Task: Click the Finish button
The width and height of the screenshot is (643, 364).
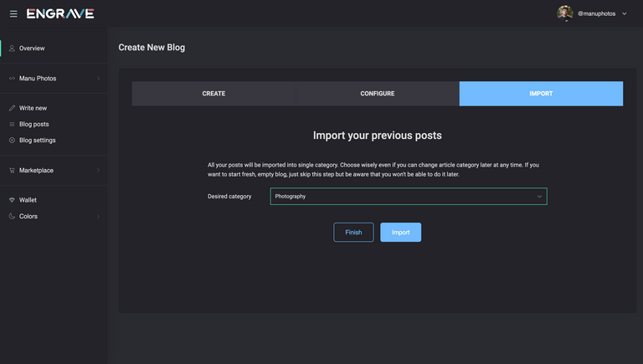Action: [x=353, y=233]
